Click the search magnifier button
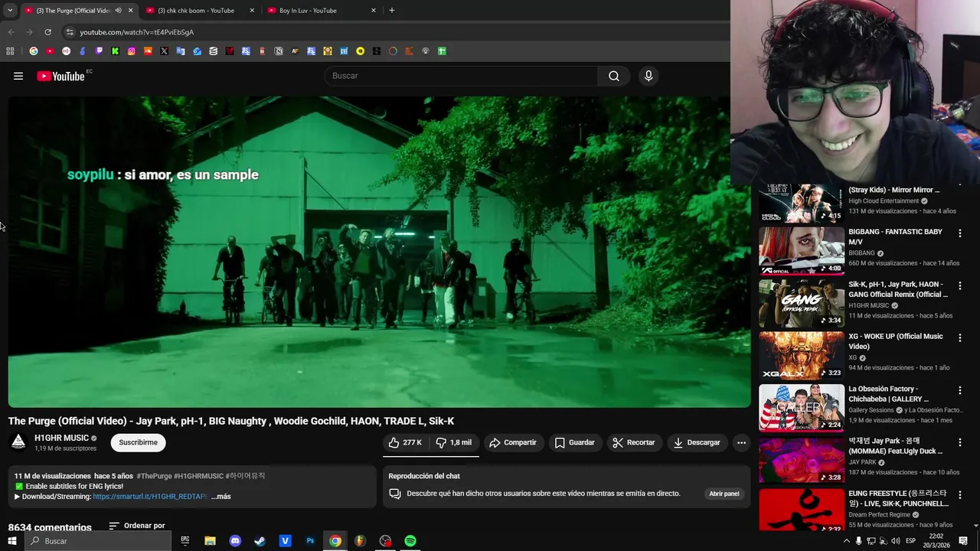 614,76
